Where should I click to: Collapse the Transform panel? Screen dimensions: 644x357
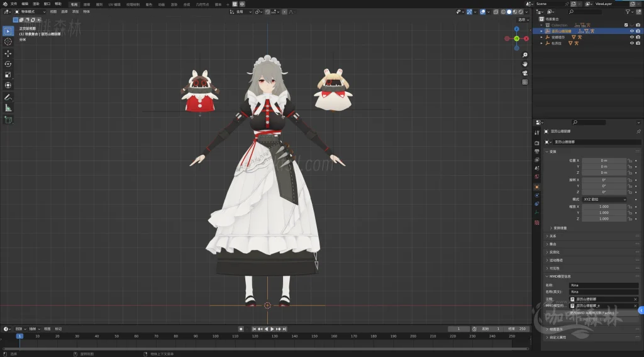pyautogui.click(x=552, y=152)
